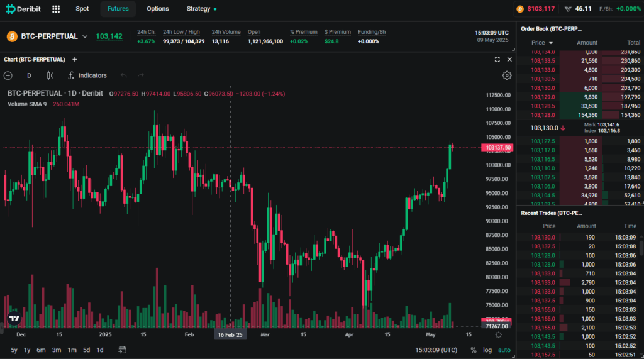Click the Deribit logo
Image resolution: width=644 pixels, height=359 pixels.
[x=23, y=9]
